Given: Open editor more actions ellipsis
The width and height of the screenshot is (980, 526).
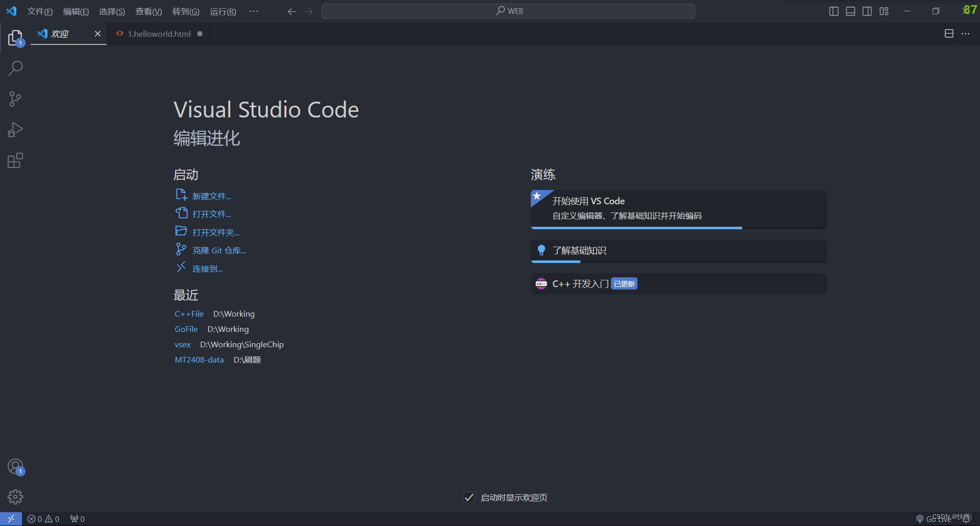Looking at the screenshot, I should [x=965, y=34].
